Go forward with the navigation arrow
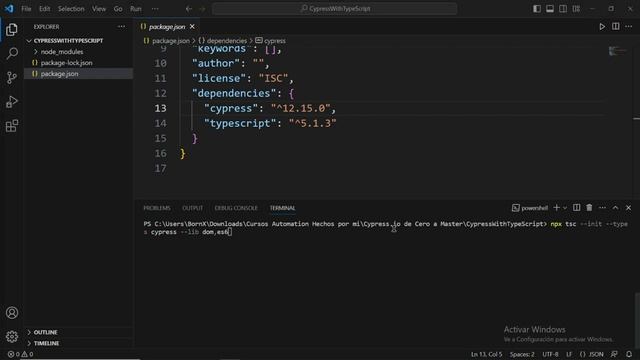Screen dimensions: 640x360 (x=202, y=9)
